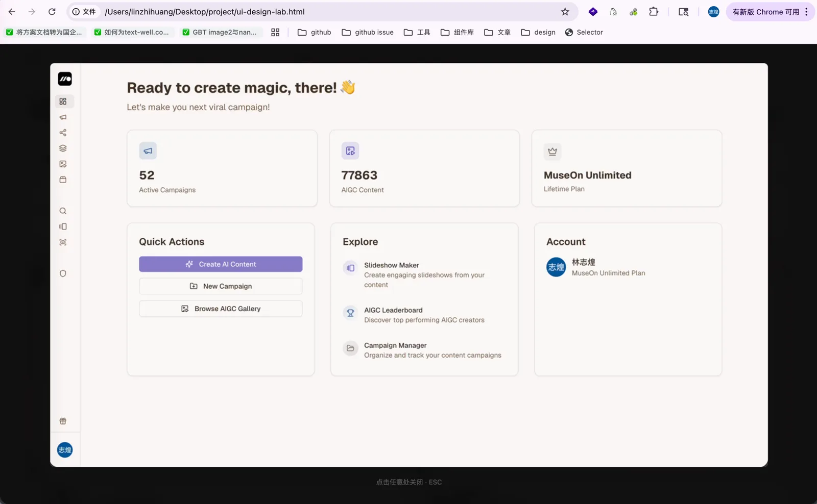Click the Browse AIGC Gallery button
The width and height of the screenshot is (817, 504).
[221, 309]
